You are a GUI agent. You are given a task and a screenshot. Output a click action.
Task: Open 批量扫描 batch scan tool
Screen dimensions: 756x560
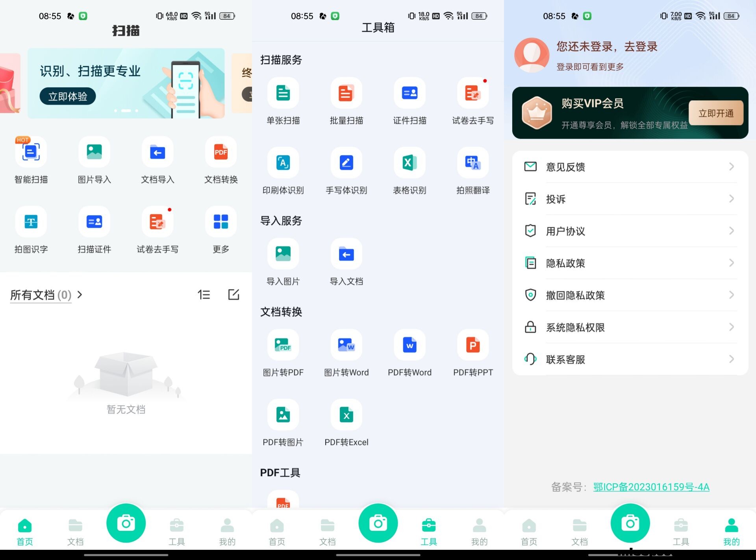coord(346,93)
